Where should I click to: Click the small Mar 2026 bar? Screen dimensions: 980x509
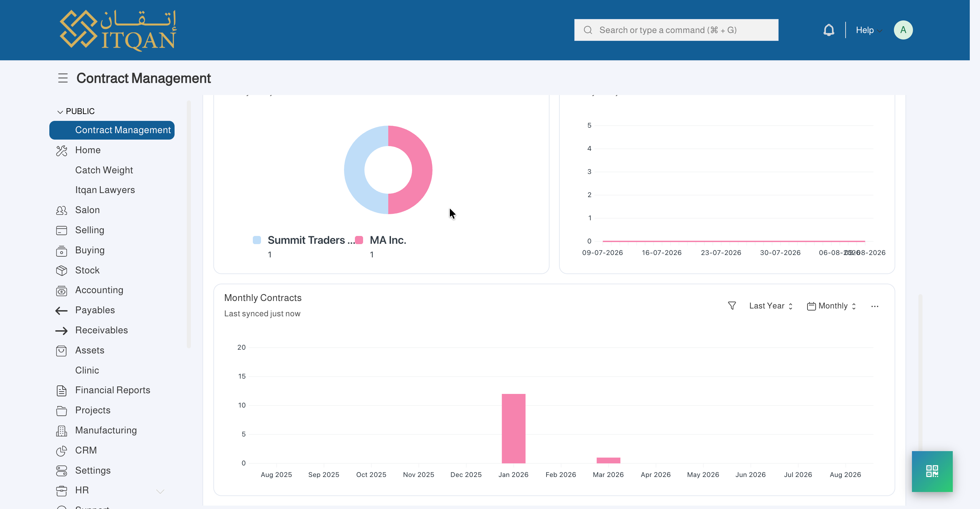608,460
